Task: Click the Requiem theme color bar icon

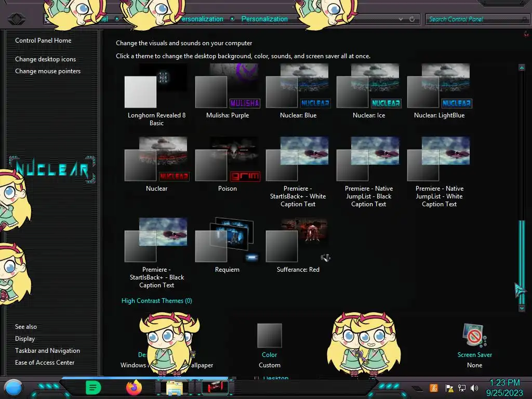Action: pos(252,258)
